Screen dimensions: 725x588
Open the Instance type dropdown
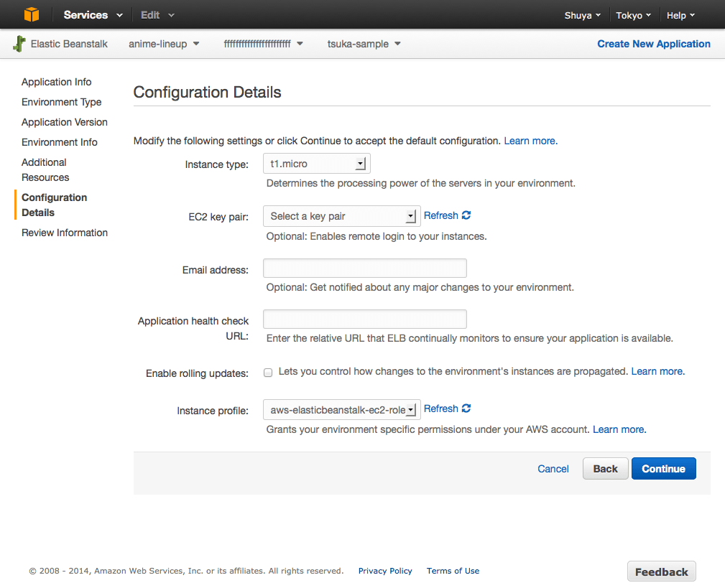click(x=317, y=164)
